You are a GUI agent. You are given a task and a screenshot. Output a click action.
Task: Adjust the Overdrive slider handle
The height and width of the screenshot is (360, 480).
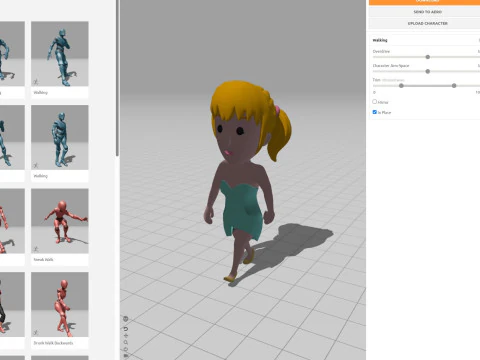[428, 57]
